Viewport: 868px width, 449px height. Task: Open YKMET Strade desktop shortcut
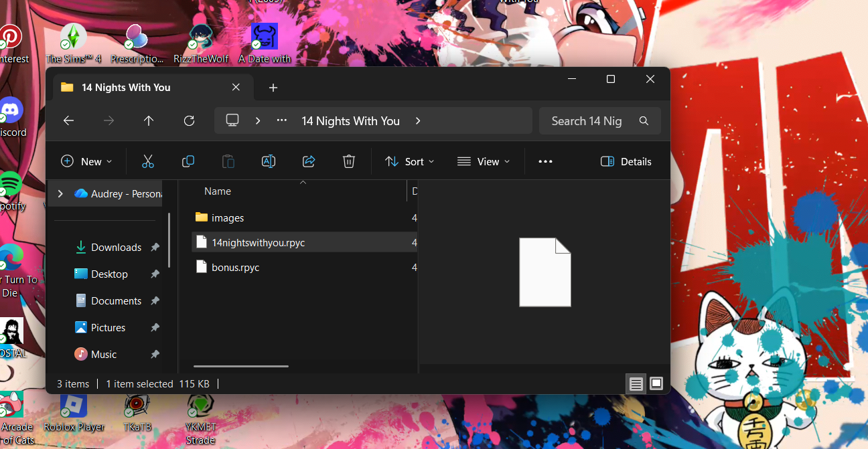coord(200,419)
